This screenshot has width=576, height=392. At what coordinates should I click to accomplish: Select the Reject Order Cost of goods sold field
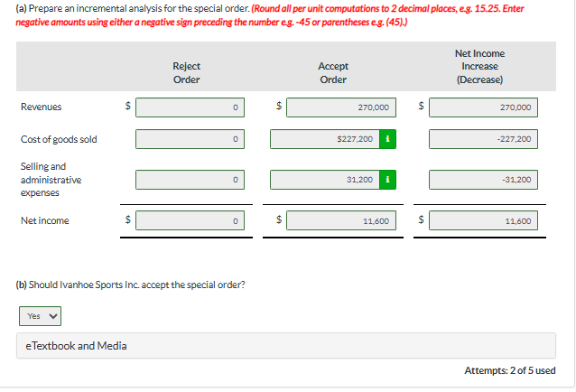point(190,139)
